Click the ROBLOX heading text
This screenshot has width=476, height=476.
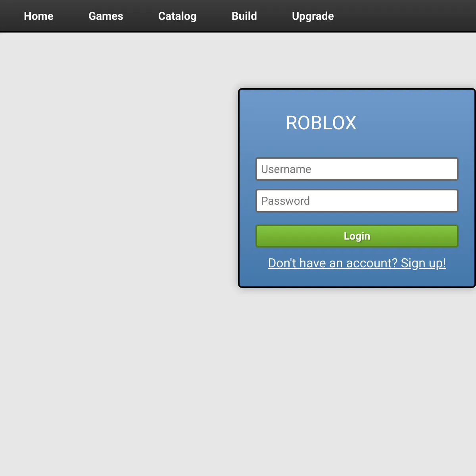pos(321,123)
